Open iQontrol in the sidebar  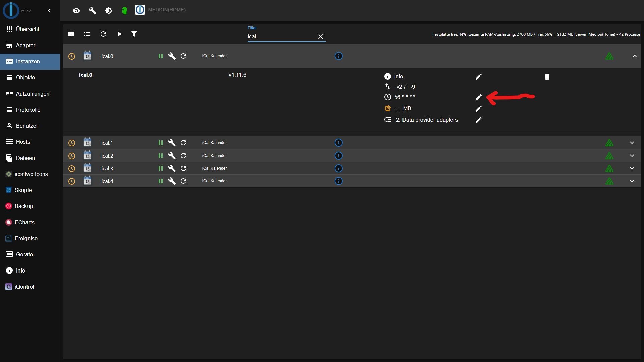[x=30, y=287]
